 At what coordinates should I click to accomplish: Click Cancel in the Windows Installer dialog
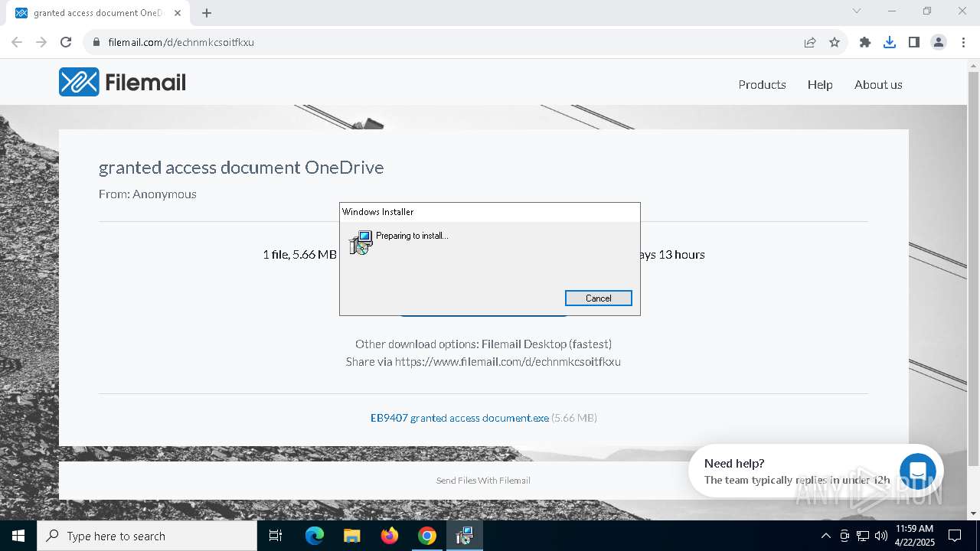click(598, 298)
